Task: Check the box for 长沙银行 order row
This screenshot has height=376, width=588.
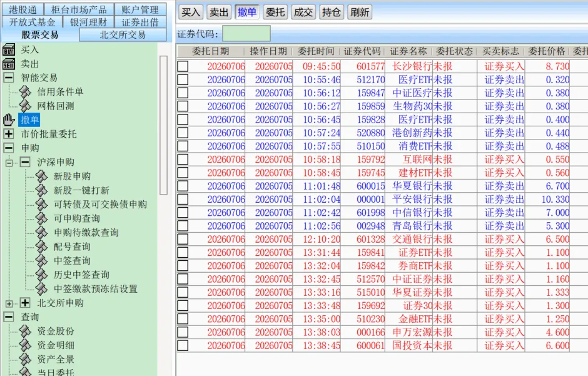Action: [x=183, y=66]
